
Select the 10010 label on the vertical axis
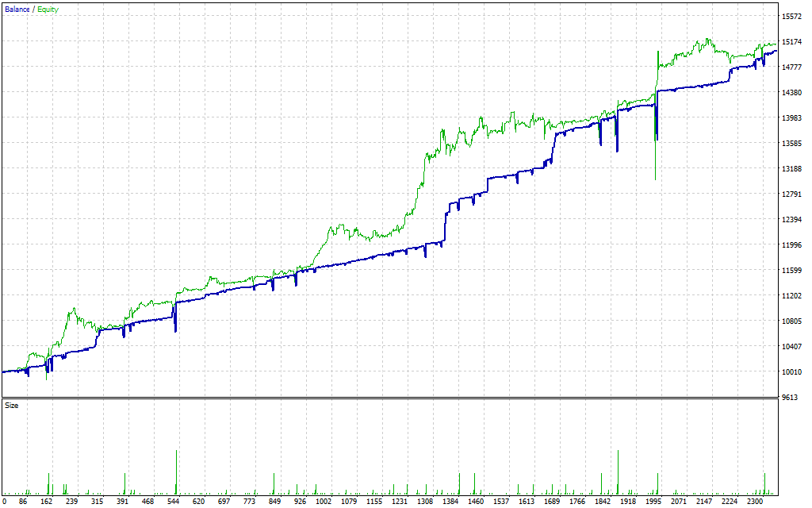click(791, 372)
